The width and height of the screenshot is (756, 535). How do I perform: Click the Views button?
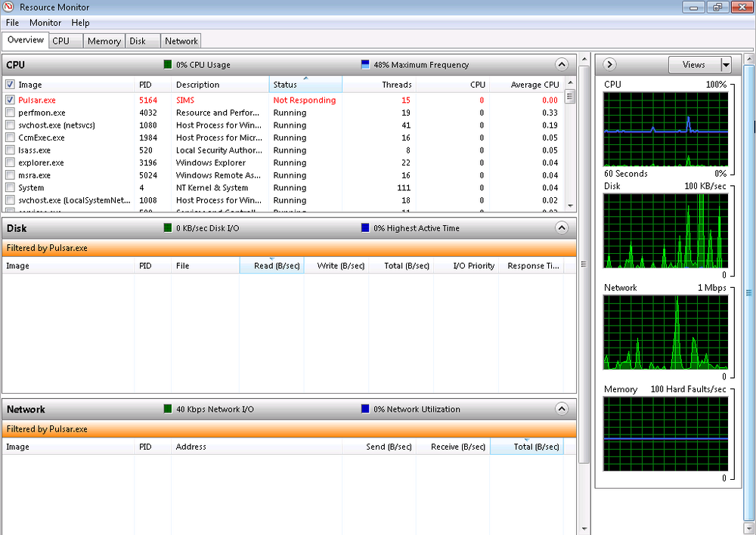pyautogui.click(x=694, y=64)
